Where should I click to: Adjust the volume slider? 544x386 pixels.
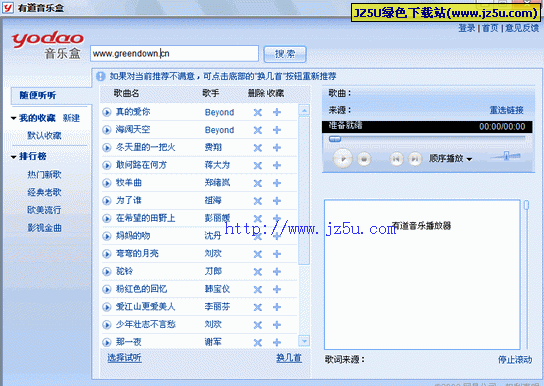tap(506, 156)
